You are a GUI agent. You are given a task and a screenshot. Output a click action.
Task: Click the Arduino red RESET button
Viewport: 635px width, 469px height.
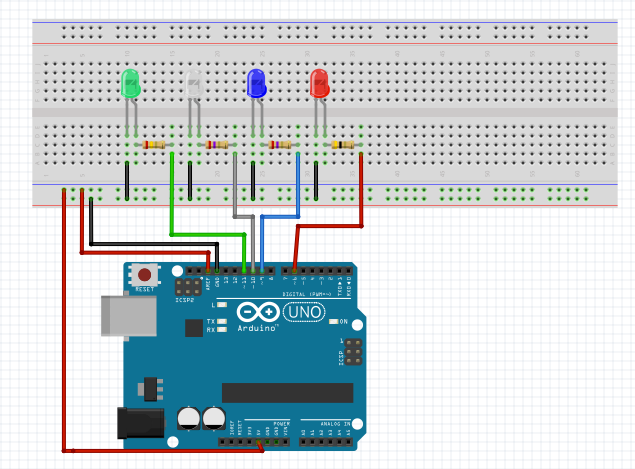point(145,275)
